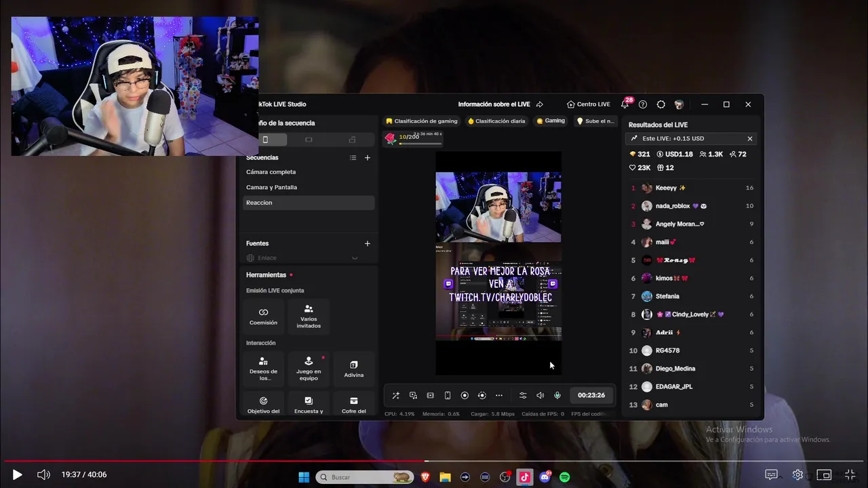The width and height of the screenshot is (868, 488).
Task: Open the Adivina tool
Action: [353, 369]
